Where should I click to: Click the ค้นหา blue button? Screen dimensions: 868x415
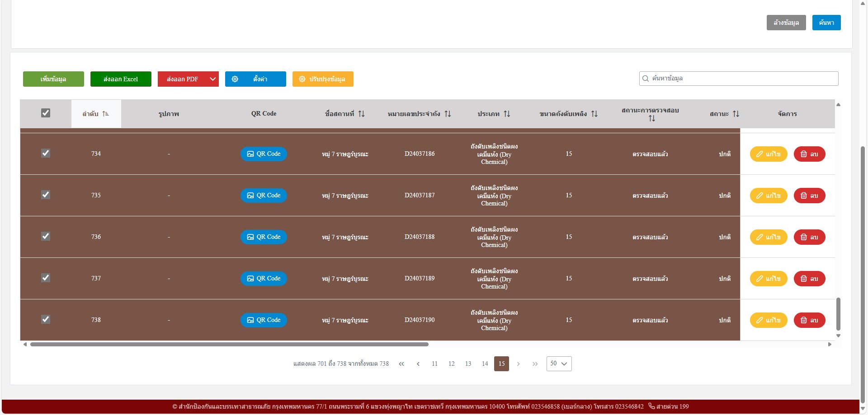826,23
